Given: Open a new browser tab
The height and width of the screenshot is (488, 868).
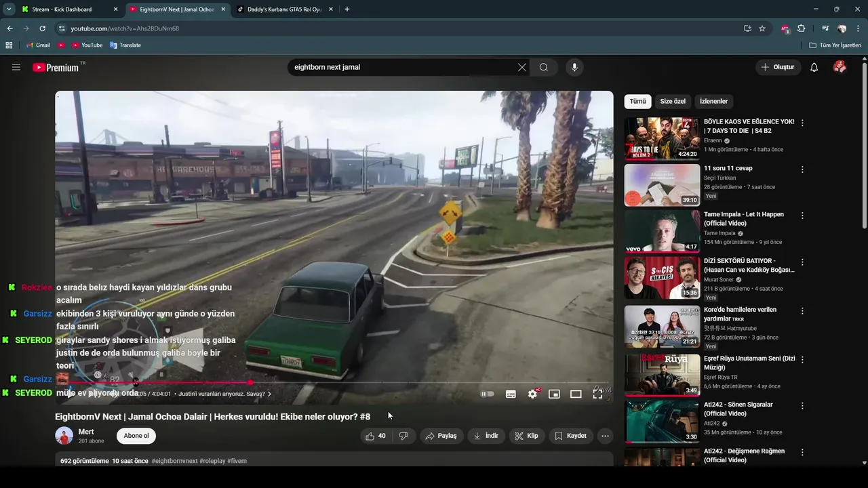Looking at the screenshot, I should coord(347,9).
